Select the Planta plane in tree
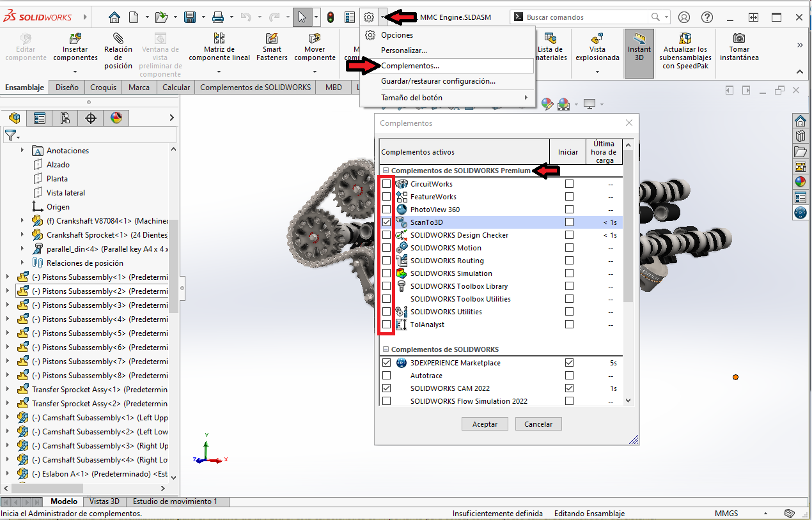812x520 pixels. (x=57, y=179)
